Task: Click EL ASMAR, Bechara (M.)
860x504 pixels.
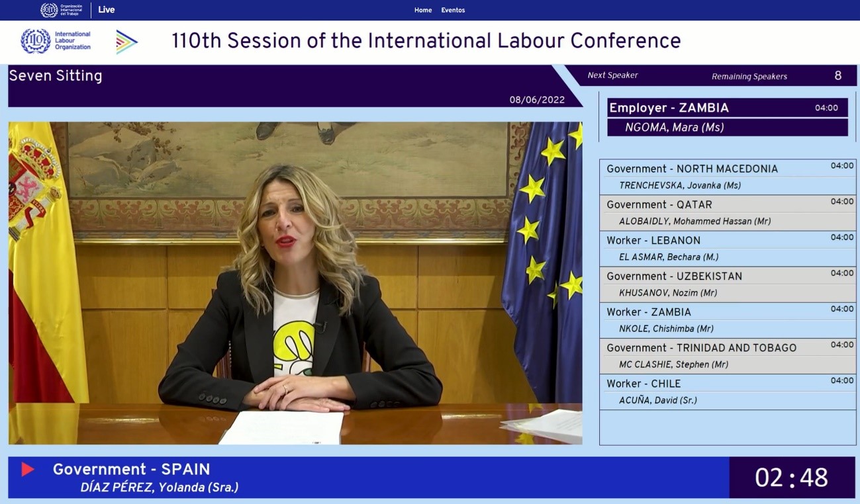Action: click(669, 257)
